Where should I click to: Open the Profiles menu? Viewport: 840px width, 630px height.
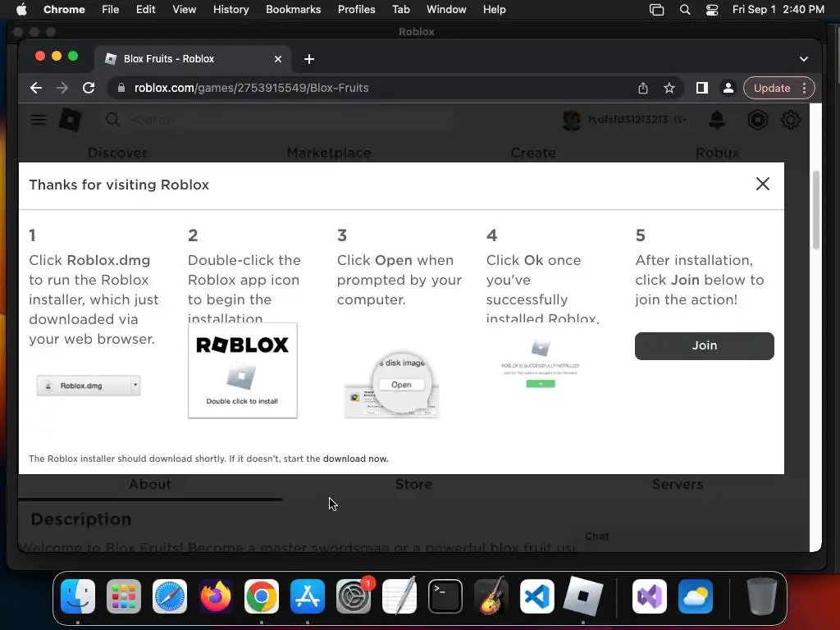pos(356,9)
